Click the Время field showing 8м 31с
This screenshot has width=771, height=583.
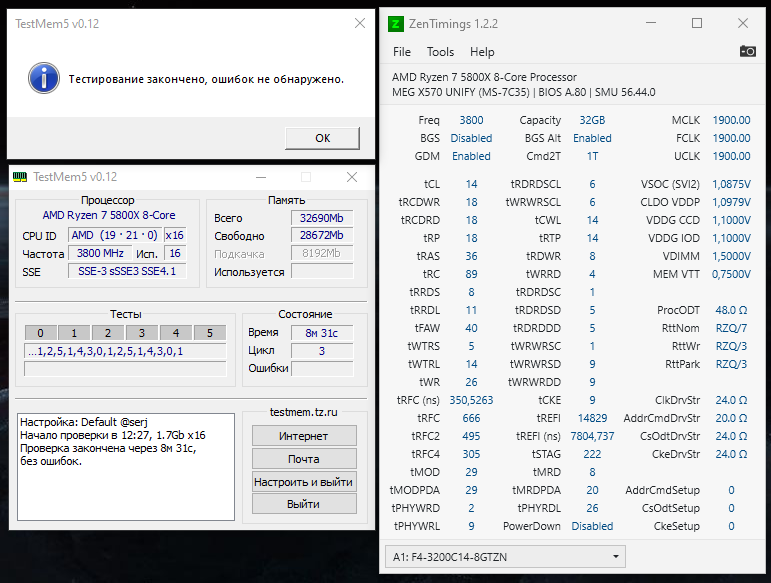322,333
